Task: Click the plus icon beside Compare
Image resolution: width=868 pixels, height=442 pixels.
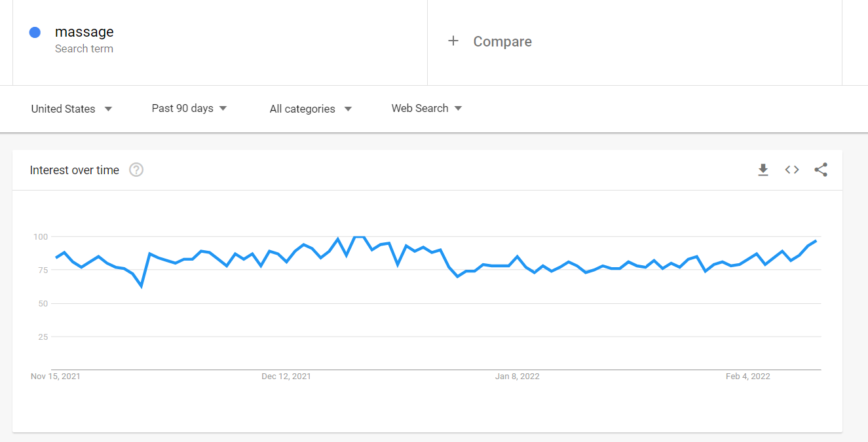Action: 453,41
